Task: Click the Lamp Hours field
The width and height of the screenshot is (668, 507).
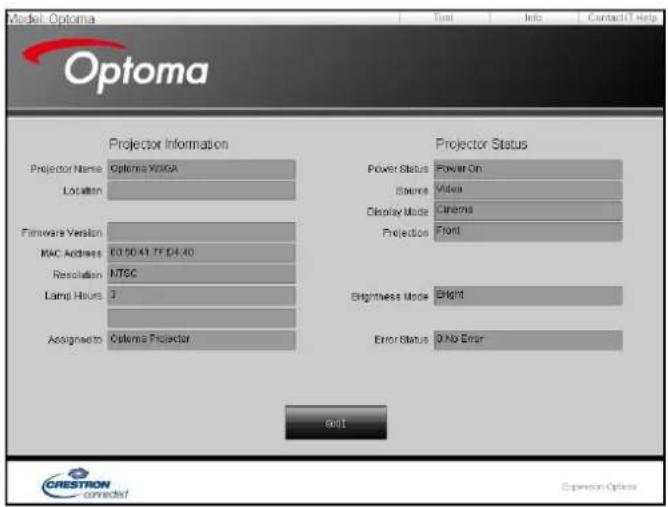Action: click(201, 295)
